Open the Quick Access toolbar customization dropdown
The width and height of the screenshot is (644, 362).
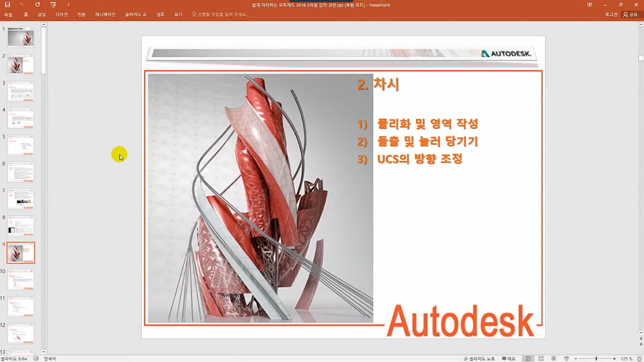tap(69, 5)
